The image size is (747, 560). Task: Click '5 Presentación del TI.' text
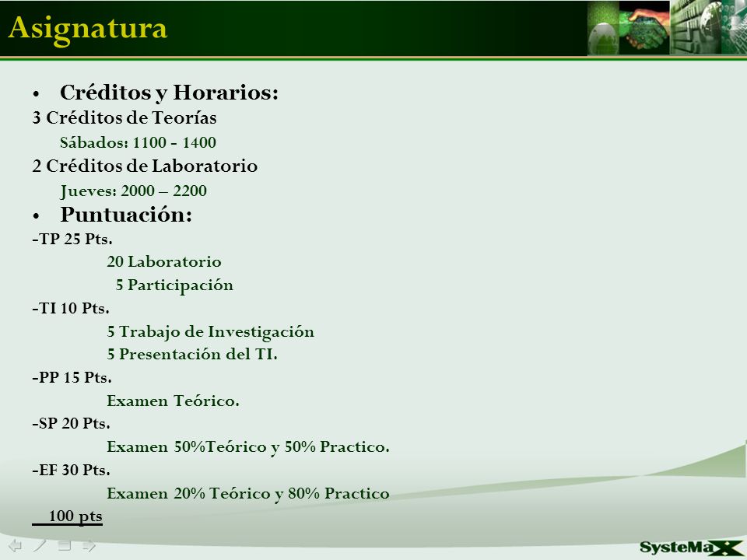192,355
